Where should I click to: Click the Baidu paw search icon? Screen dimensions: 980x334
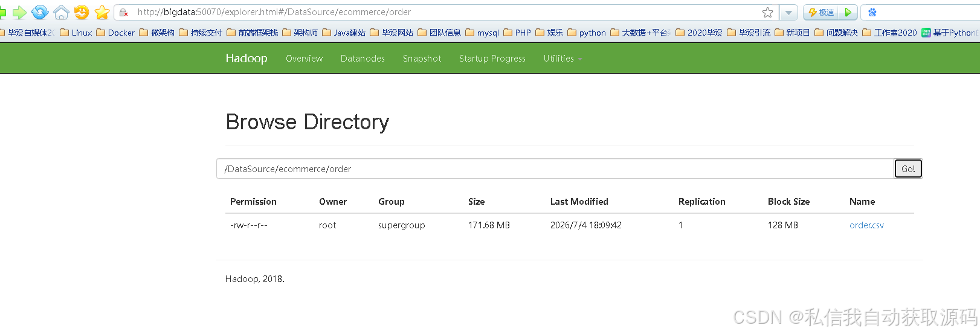click(872, 12)
